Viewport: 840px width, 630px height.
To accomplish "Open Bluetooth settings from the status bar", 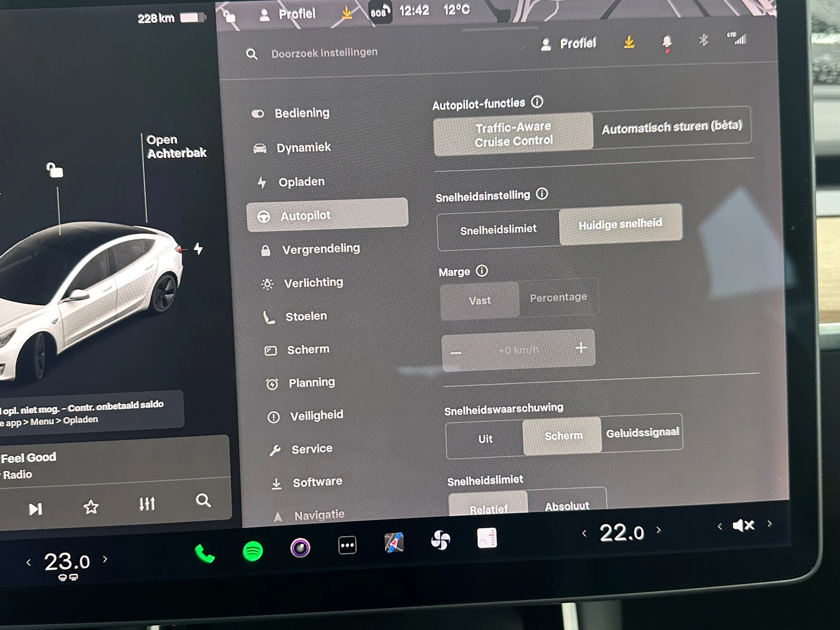I will click(x=702, y=42).
